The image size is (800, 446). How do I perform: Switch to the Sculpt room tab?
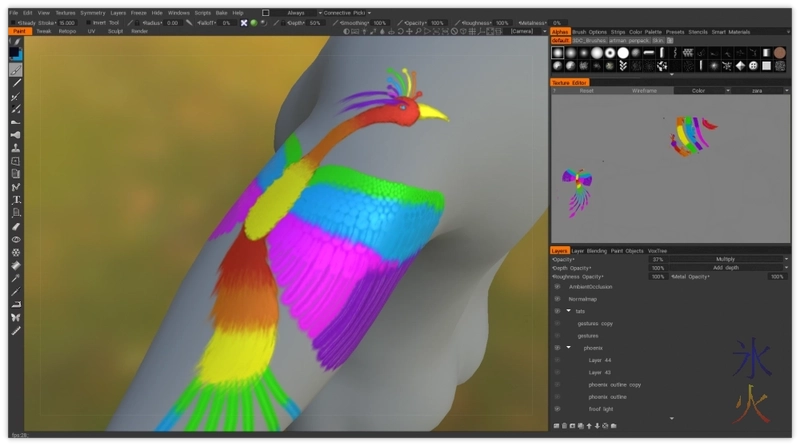tap(115, 31)
